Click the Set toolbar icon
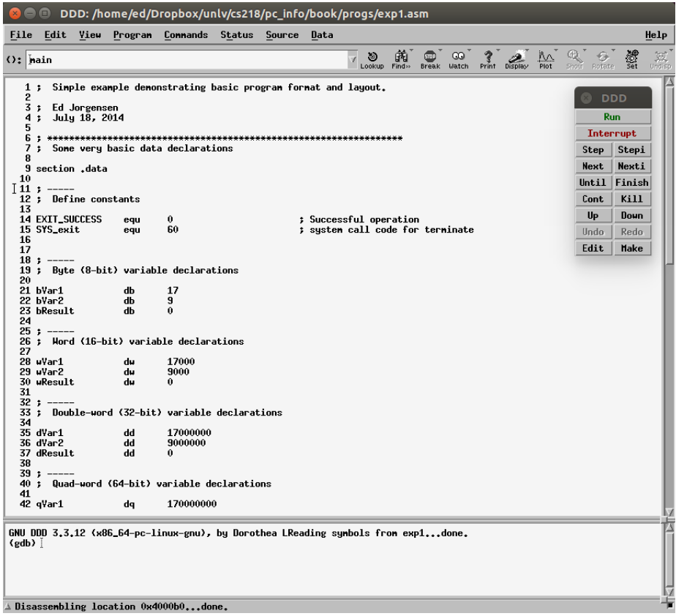This screenshot has height=616, width=676. [x=631, y=59]
